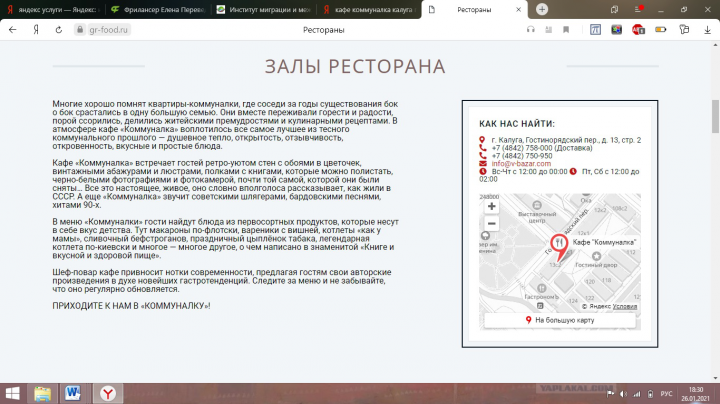Switch to the Институт миграции tab

click(264, 10)
